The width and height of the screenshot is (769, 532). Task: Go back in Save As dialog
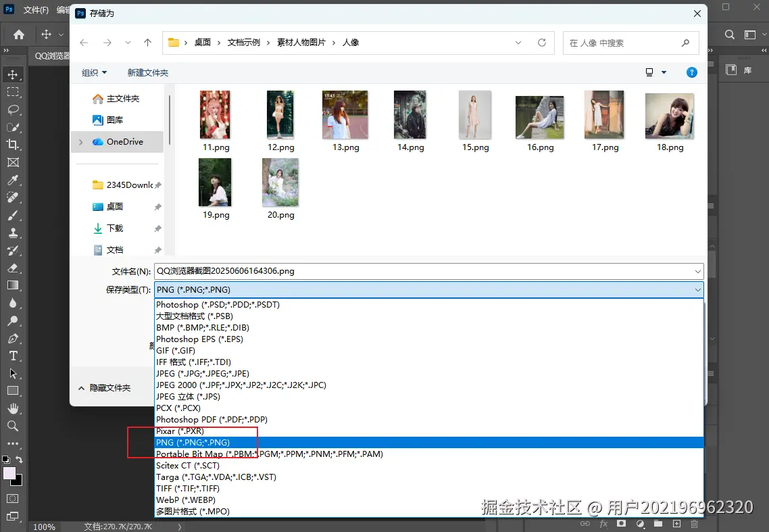[x=84, y=43]
